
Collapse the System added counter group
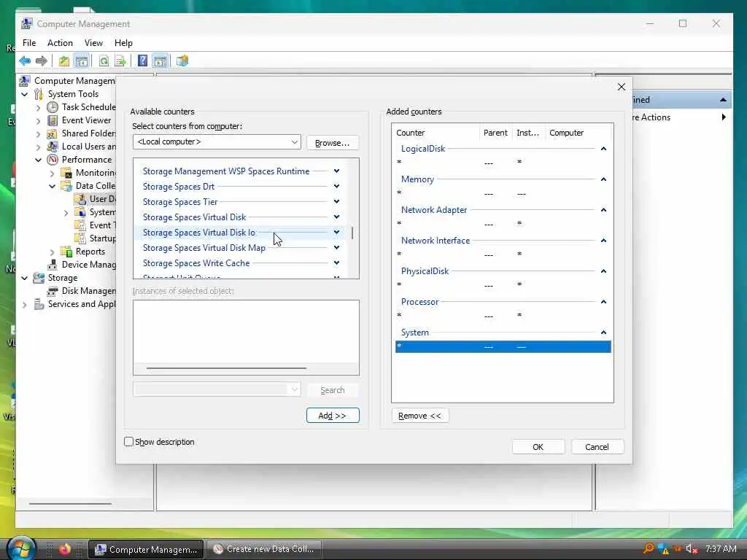tap(603, 332)
